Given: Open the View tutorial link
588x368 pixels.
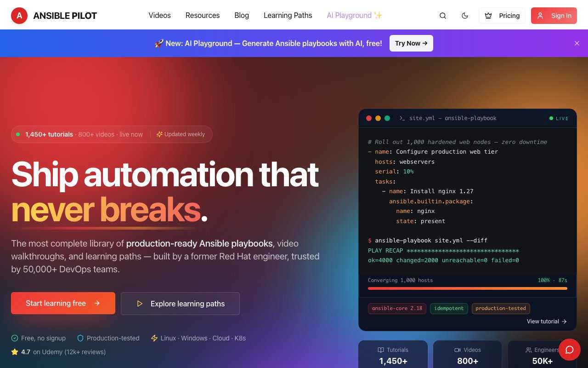Looking at the screenshot, I should [x=547, y=322].
